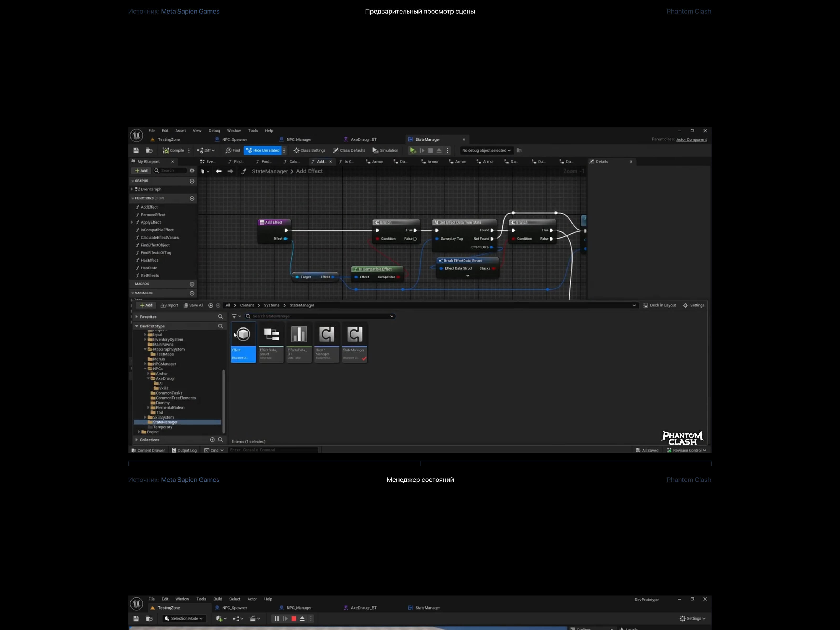This screenshot has height=630, width=840.
Task: Add new function with plus icon
Action: [192, 198]
